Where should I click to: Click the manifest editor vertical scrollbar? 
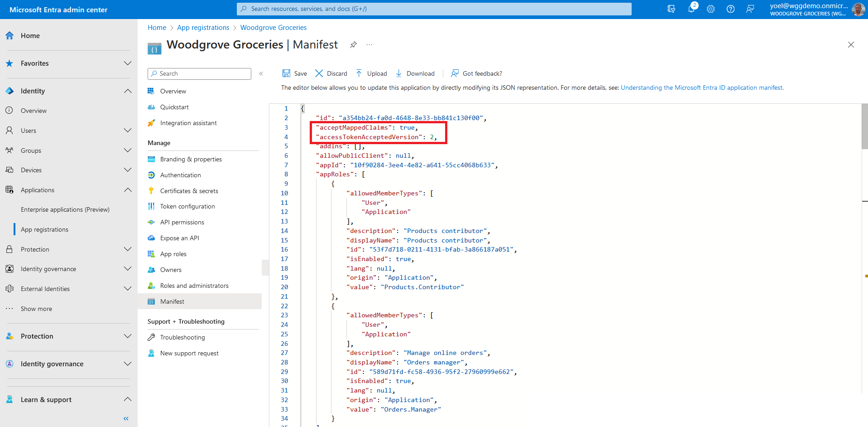[x=864, y=127]
